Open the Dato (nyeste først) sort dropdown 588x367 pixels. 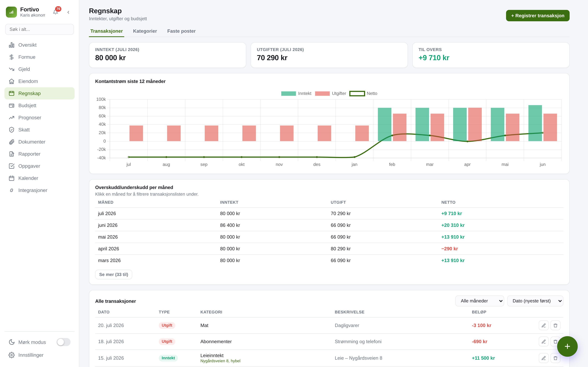tap(535, 301)
